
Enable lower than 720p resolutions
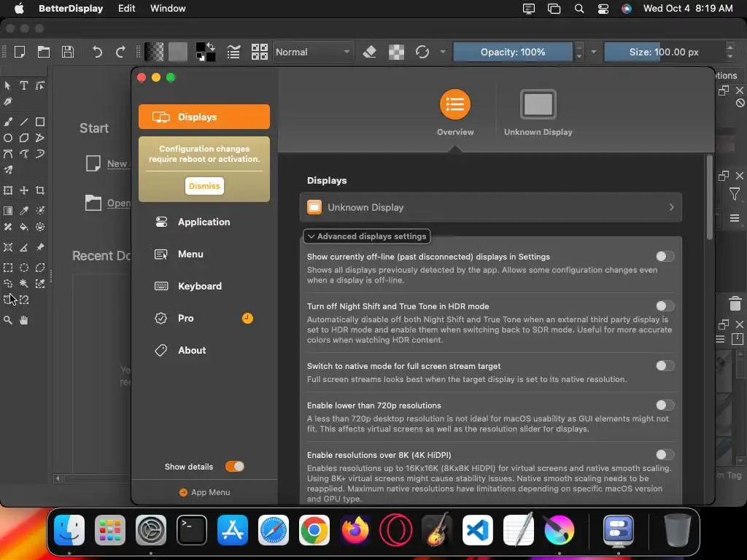pyautogui.click(x=665, y=405)
